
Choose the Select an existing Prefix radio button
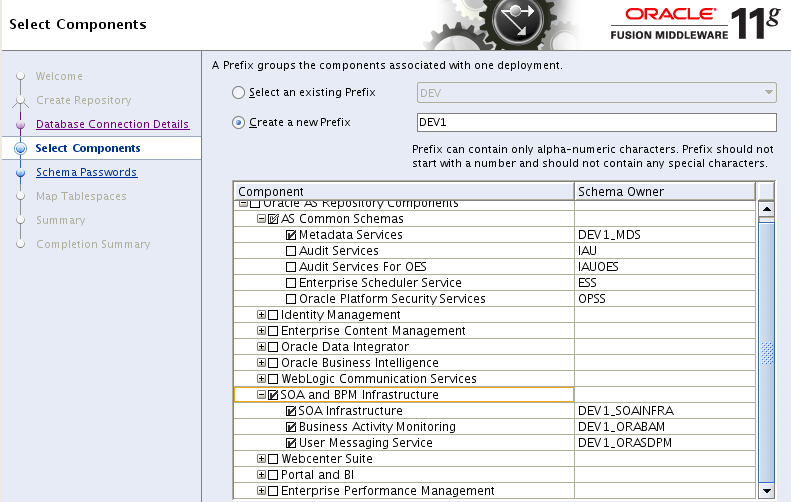coord(238,92)
